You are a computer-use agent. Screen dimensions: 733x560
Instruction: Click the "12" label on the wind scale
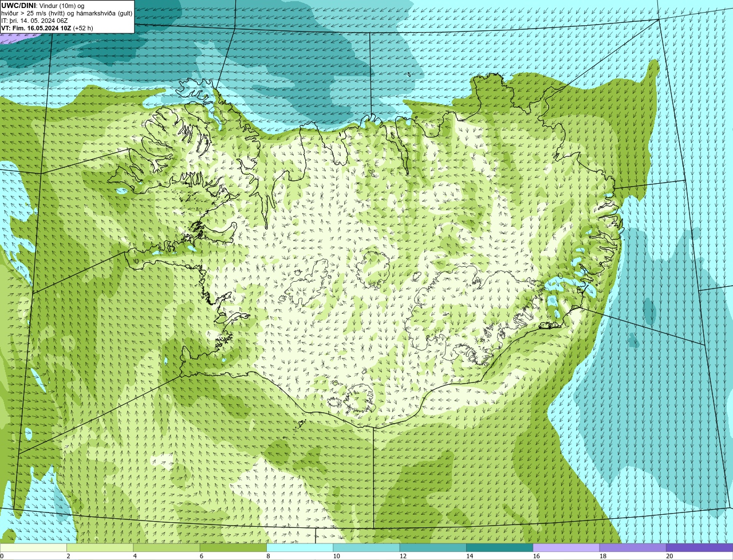(403, 556)
